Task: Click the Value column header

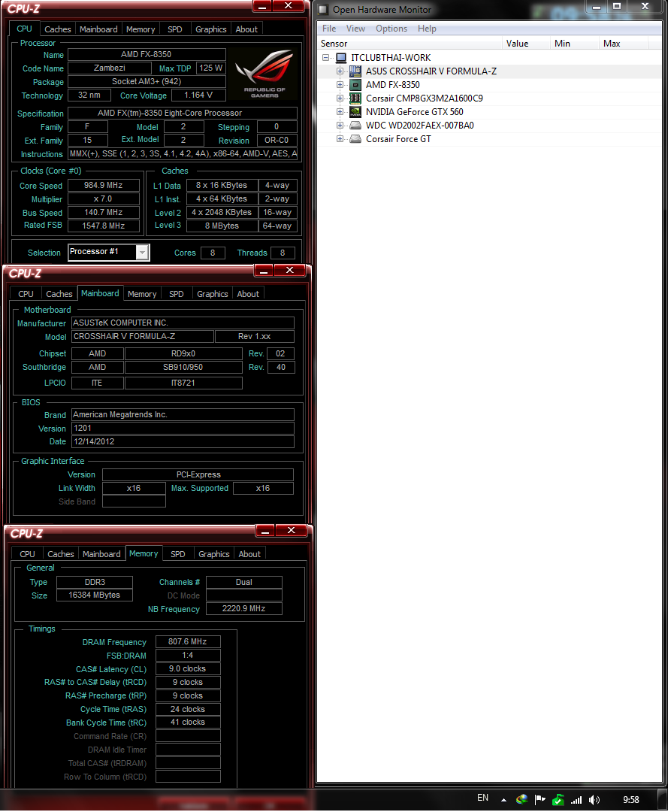Action: (x=526, y=44)
